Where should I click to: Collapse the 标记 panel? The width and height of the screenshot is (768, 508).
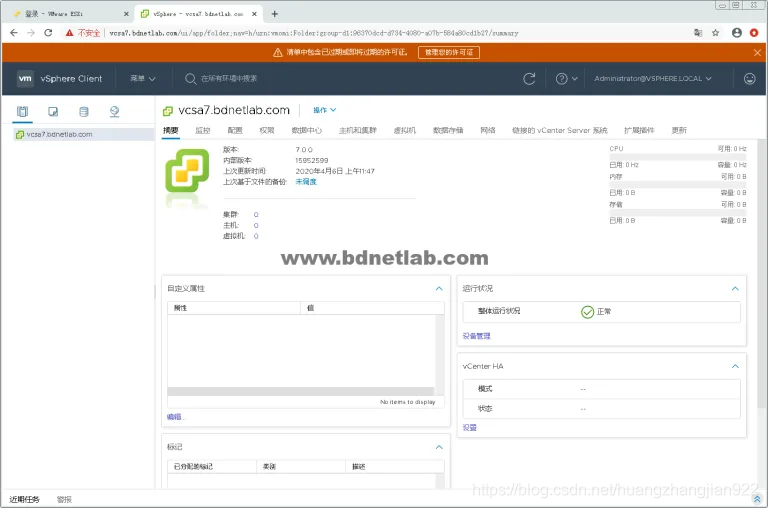click(439, 447)
